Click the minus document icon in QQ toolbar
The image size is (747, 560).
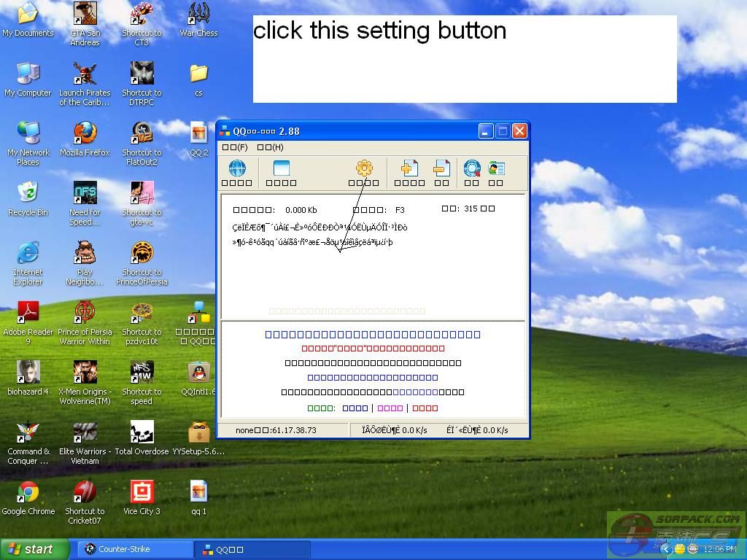(441, 168)
